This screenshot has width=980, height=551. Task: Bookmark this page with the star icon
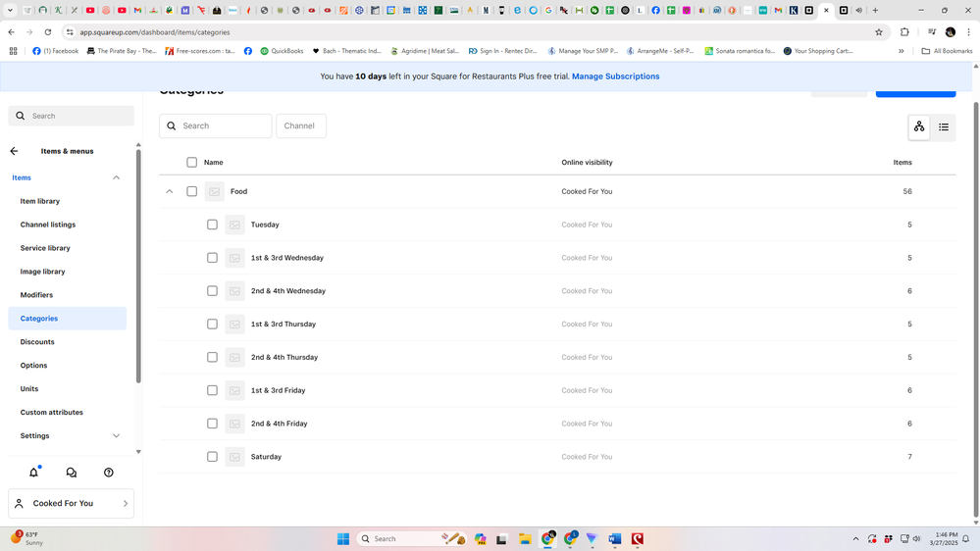878,32
